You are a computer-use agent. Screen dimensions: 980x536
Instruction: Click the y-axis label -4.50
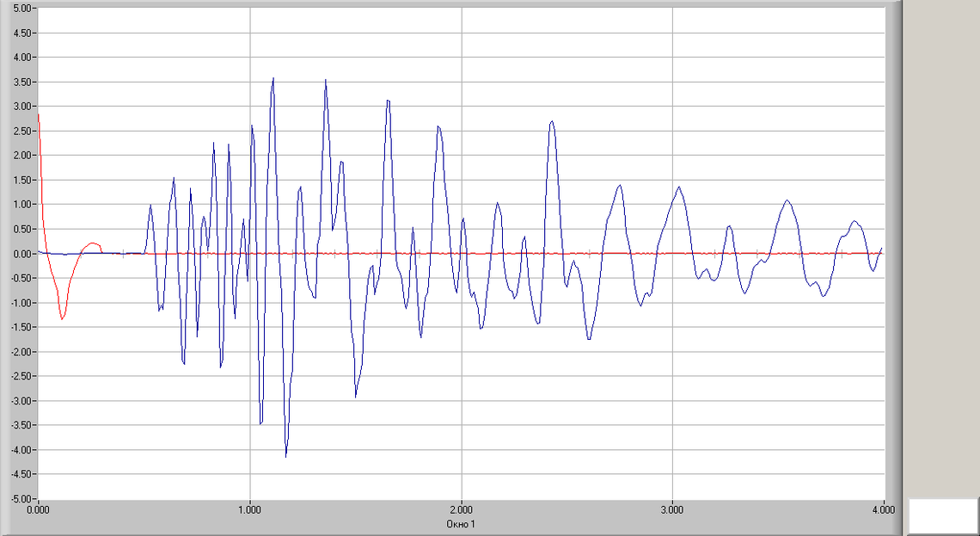(20, 474)
